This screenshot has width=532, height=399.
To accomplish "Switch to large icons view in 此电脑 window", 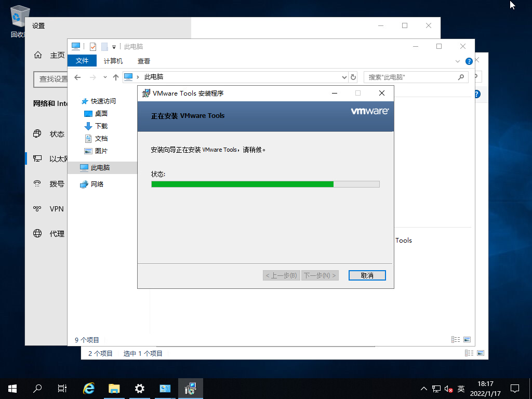I will [x=467, y=340].
